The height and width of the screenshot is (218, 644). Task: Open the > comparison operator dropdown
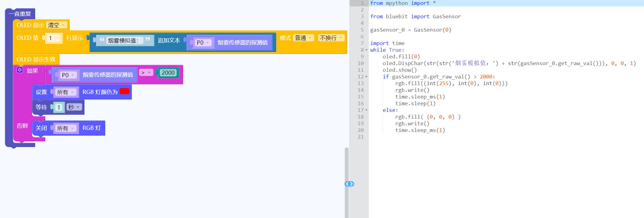click(146, 73)
